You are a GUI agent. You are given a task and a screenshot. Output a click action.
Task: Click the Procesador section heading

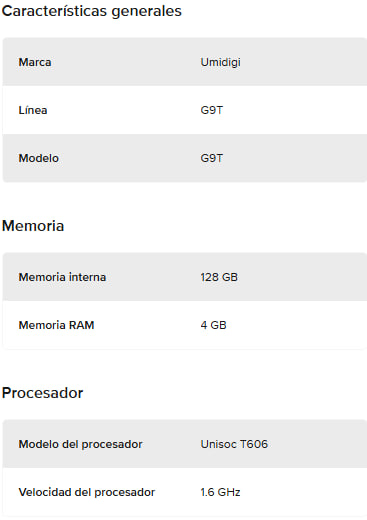(42, 393)
